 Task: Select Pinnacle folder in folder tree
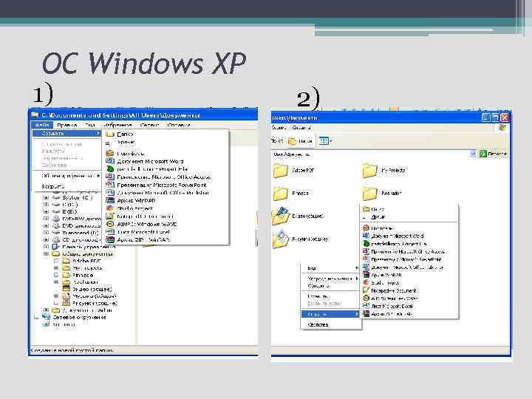[x=83, y=275]
